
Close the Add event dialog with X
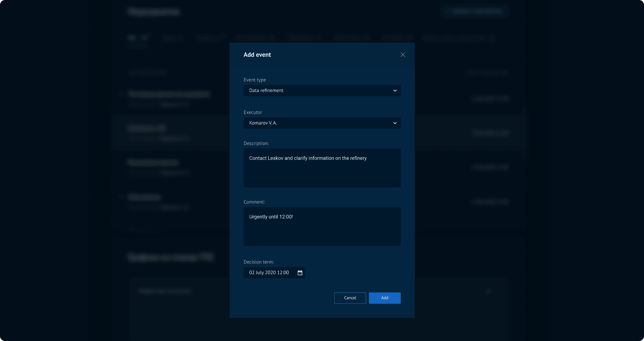click(x=402, y=55)
